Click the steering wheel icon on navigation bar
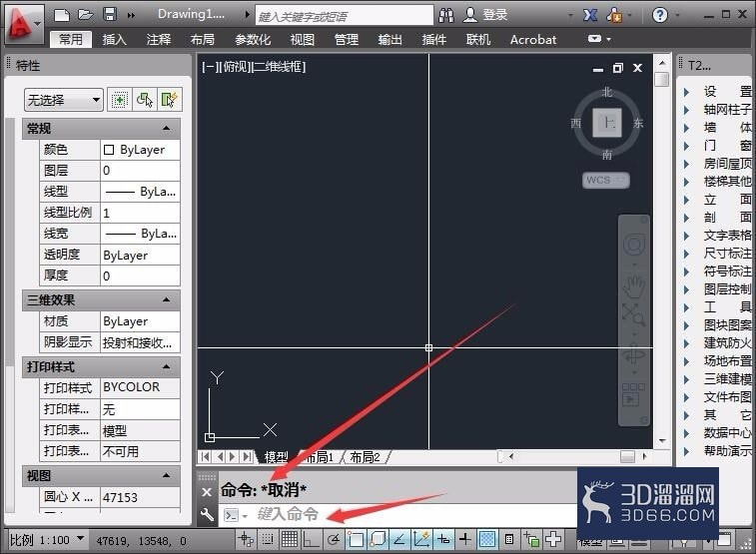The width and height of the screenshot is (756, 554). (x=634, y=245)
